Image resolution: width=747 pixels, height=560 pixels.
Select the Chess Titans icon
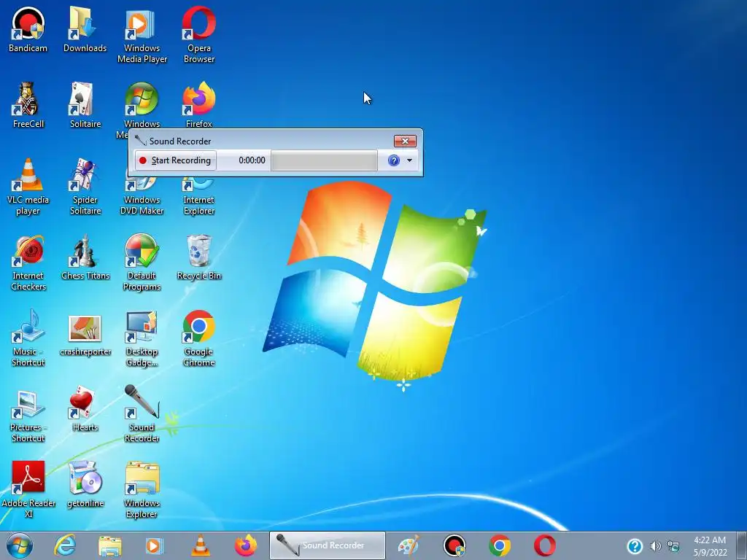tap(85, 257)
